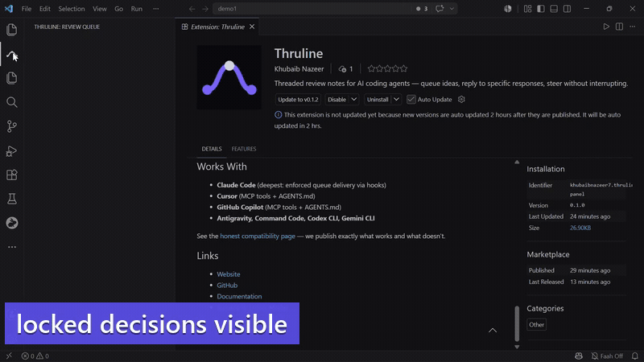This screenshot has height=362, width=644.
Task: Click the Thruline extension logo image
Action: [x=229, y=77]
